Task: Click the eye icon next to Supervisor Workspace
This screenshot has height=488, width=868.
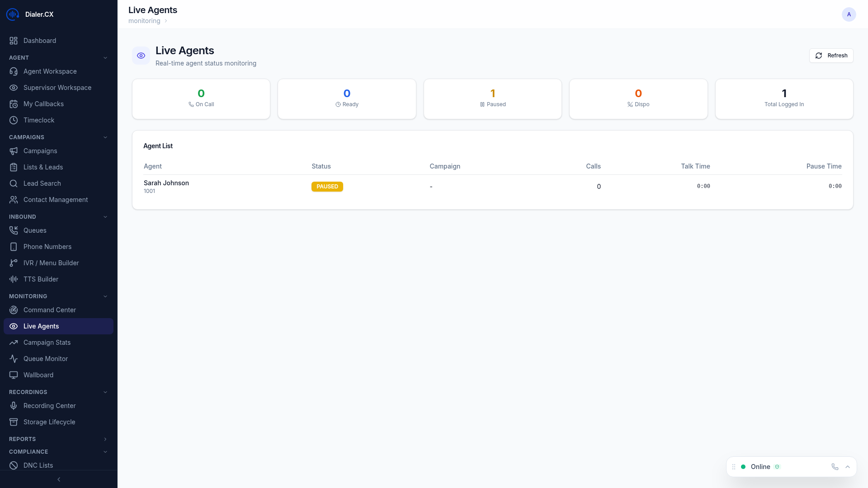Action: click(14, 88)
